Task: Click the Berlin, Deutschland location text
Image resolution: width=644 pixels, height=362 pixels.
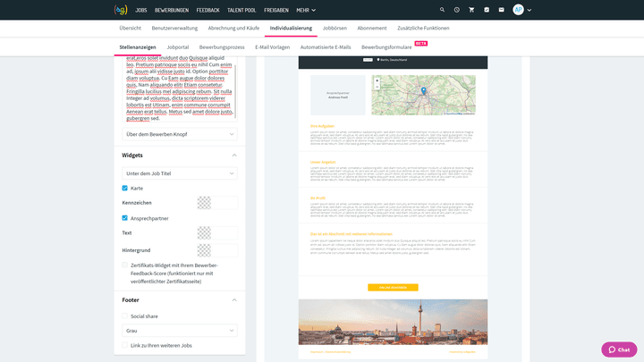Action: click(394, 60)
